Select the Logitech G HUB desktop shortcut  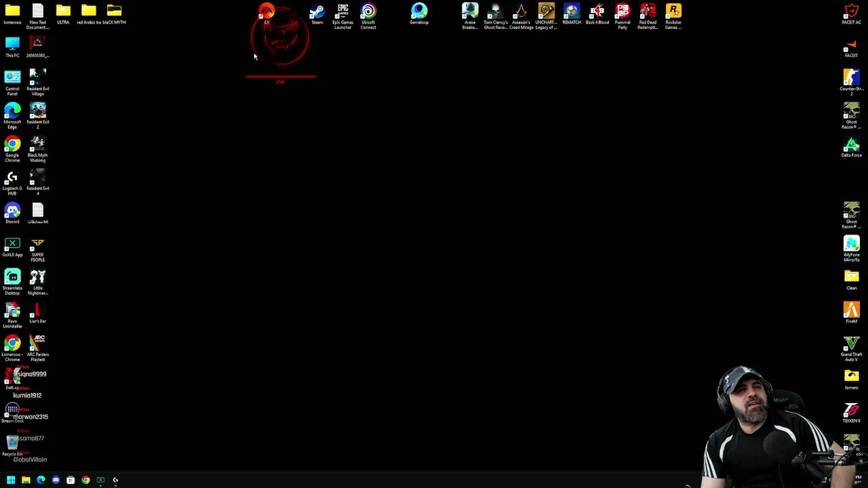tap(12, 182)
